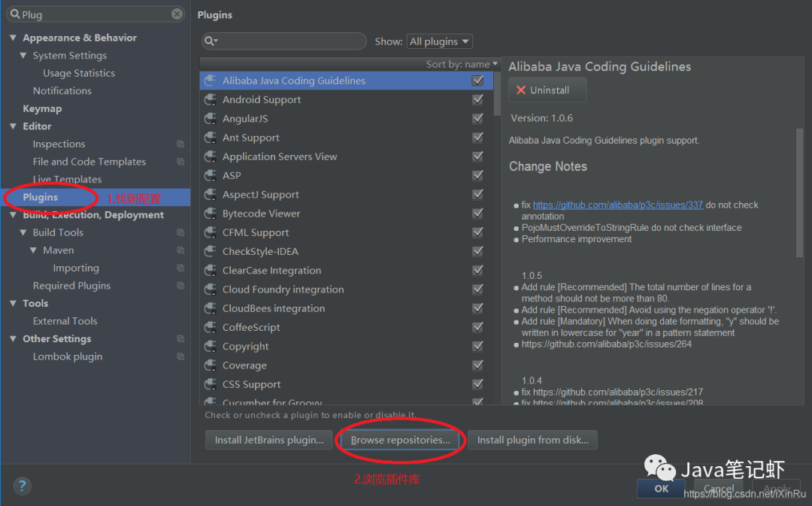Click the project-level icon beside Inspections
The height and width of the screenshot is (506, 812).
[x=180, y=144]
